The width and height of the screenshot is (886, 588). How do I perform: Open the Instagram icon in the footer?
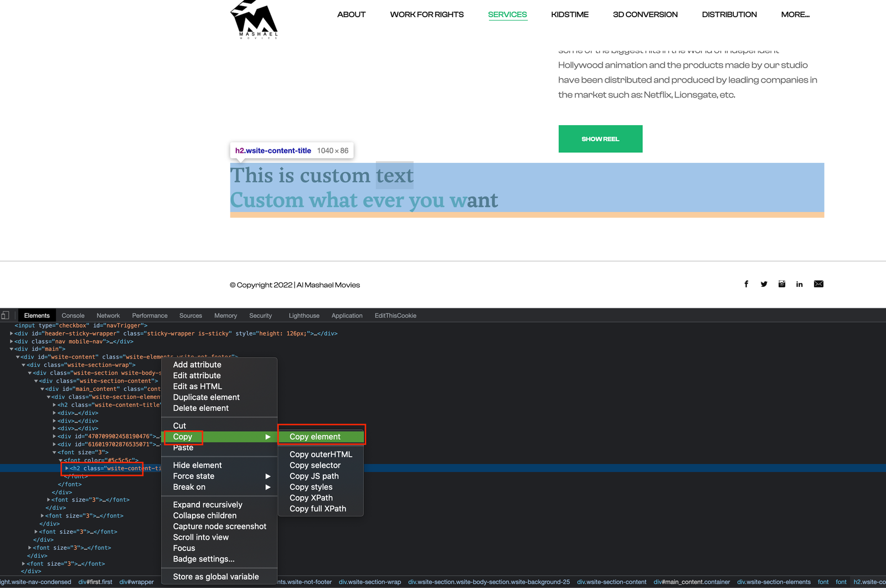pyautogui.click(x=781, y=283)
